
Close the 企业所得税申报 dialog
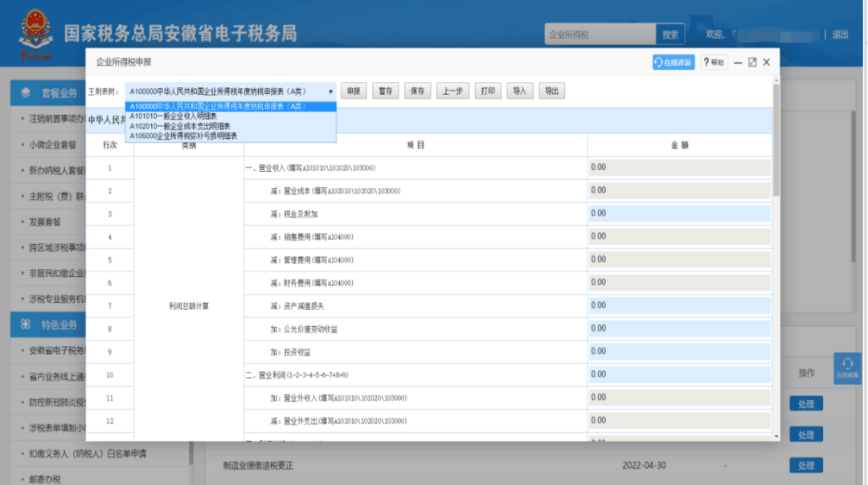(767, 63)
